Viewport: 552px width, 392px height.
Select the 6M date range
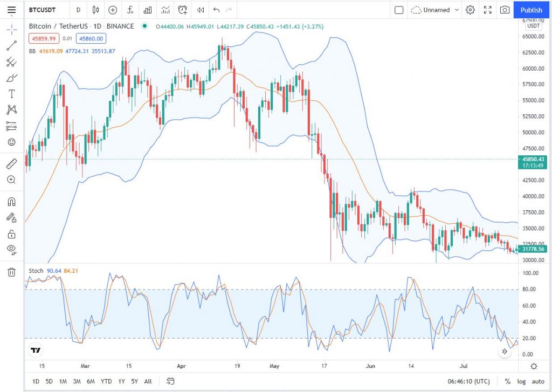pyautogui.click(x=91, y=381)
